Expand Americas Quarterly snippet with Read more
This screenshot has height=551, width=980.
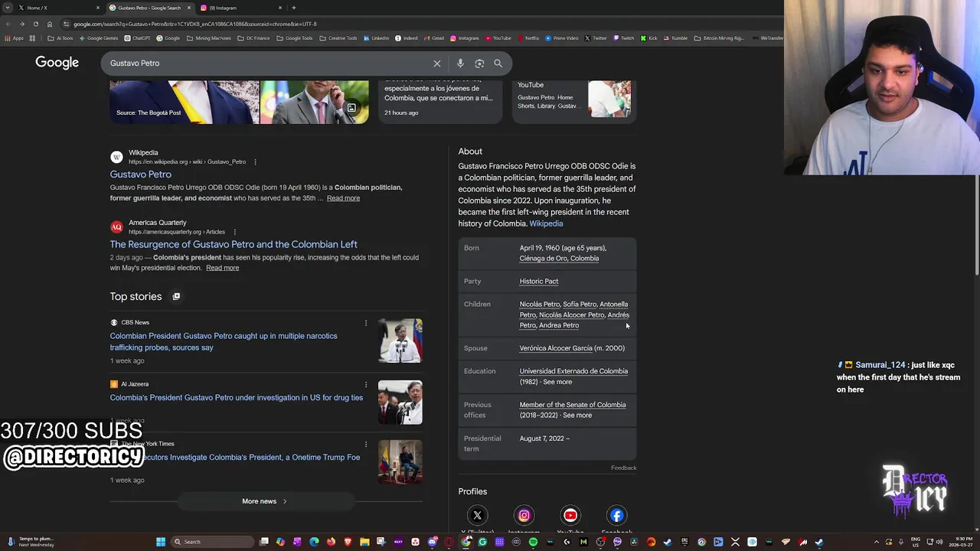point(222,268)
